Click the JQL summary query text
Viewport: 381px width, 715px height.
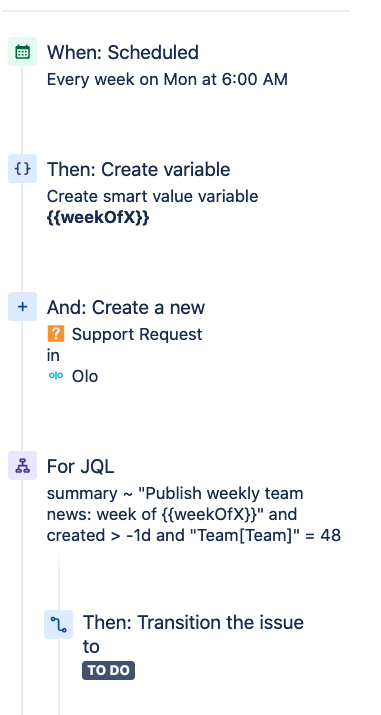point(194,514)
